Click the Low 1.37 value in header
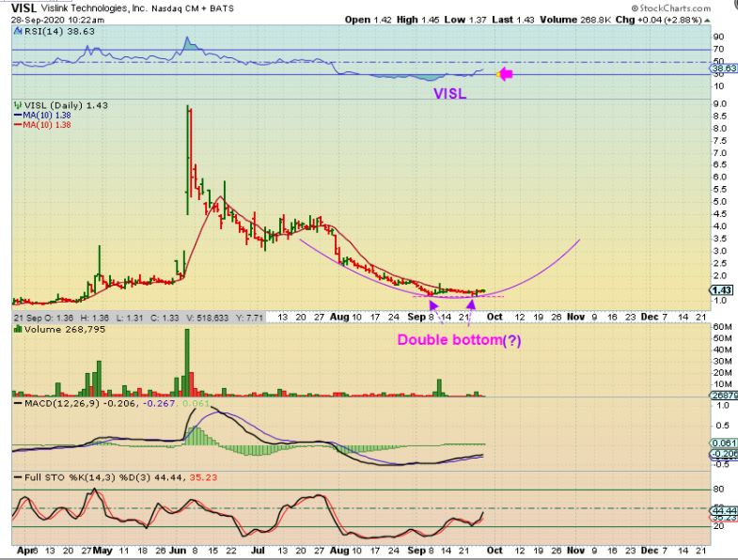This screenshot has width=738, height=560. tap(465, 20)
